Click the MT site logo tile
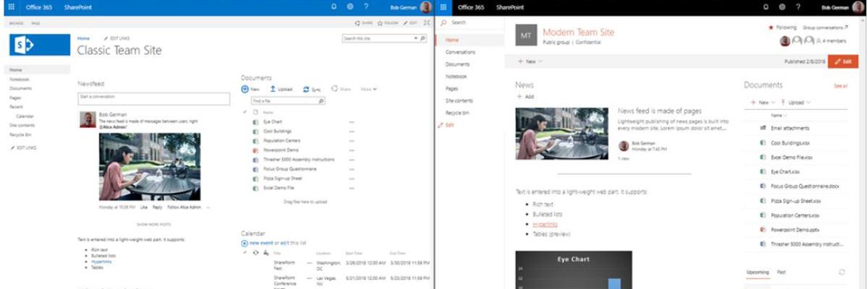Image resolution: width=868 pixels, height=289 pixels. coord(525,35)
